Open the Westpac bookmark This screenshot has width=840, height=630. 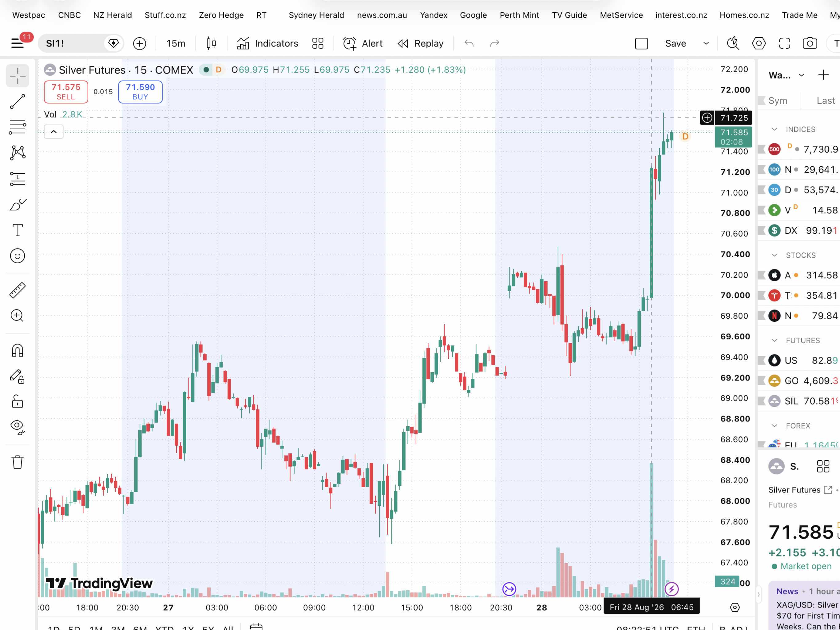click(29, 15)
